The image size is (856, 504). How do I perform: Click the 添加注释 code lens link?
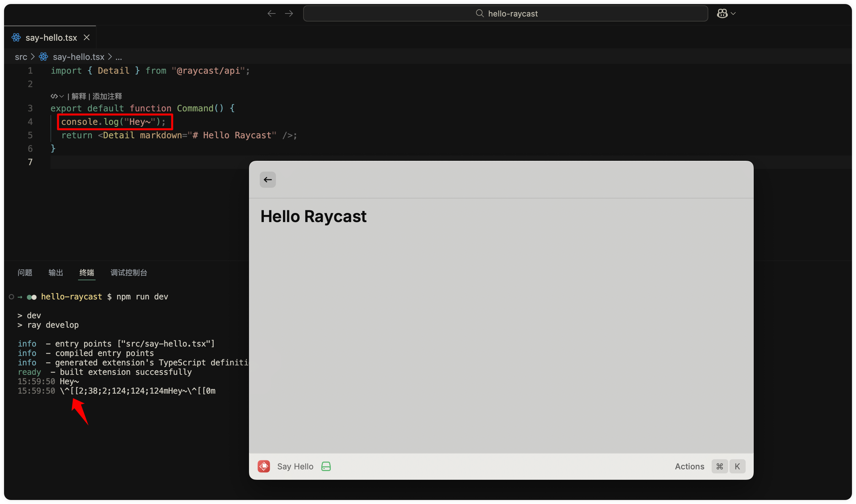tap(107, 97)
